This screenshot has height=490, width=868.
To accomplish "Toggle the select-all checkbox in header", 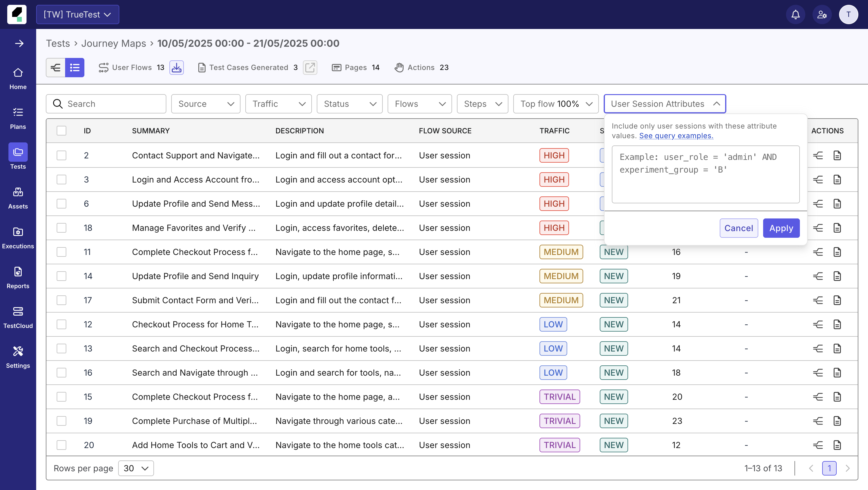I will [x=61, y=131].
